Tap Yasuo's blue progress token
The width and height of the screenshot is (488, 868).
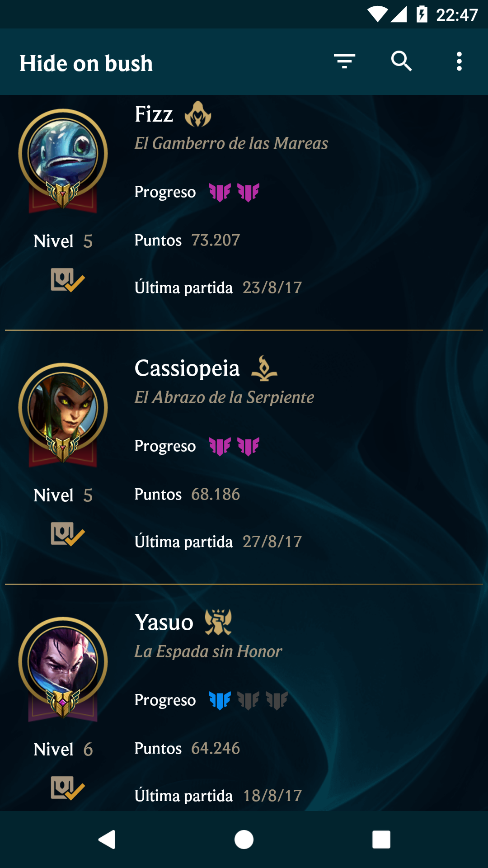(220, 700)
